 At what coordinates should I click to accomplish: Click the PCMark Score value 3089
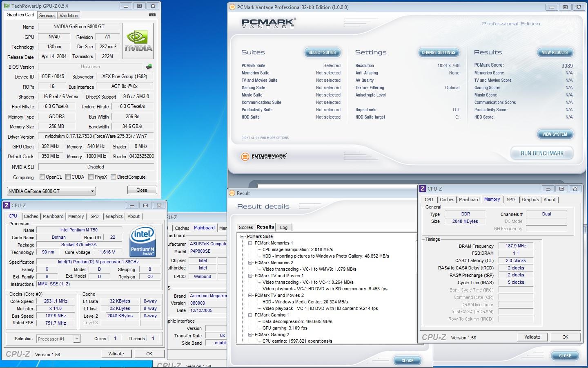567,65
